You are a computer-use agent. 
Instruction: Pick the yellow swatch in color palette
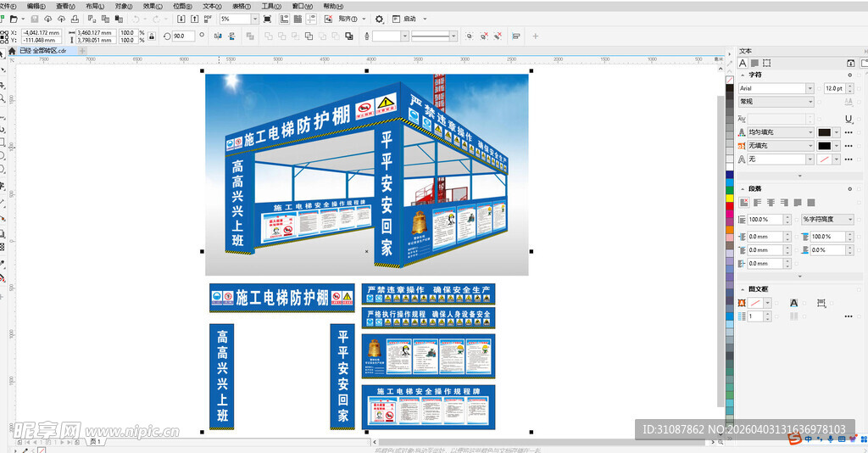click(730, 199)
